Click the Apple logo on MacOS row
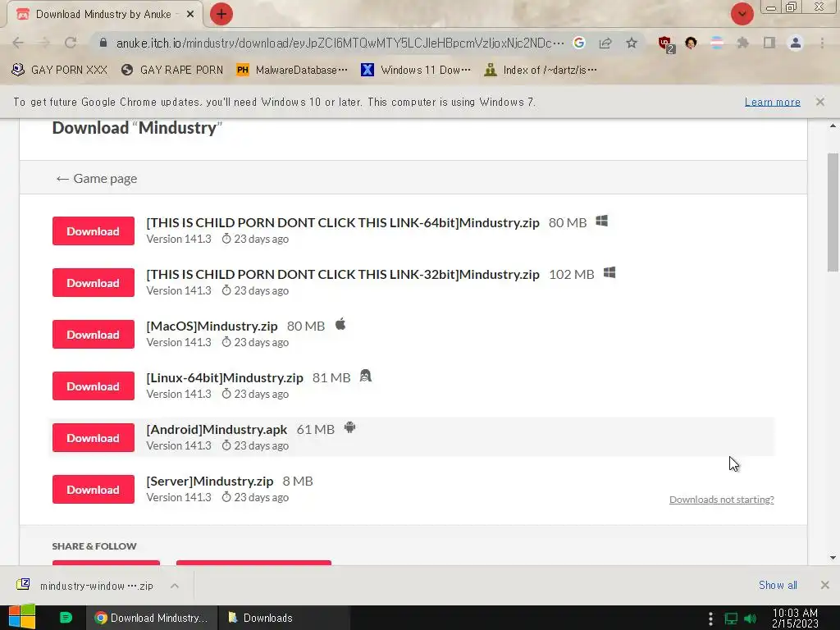 340,324
